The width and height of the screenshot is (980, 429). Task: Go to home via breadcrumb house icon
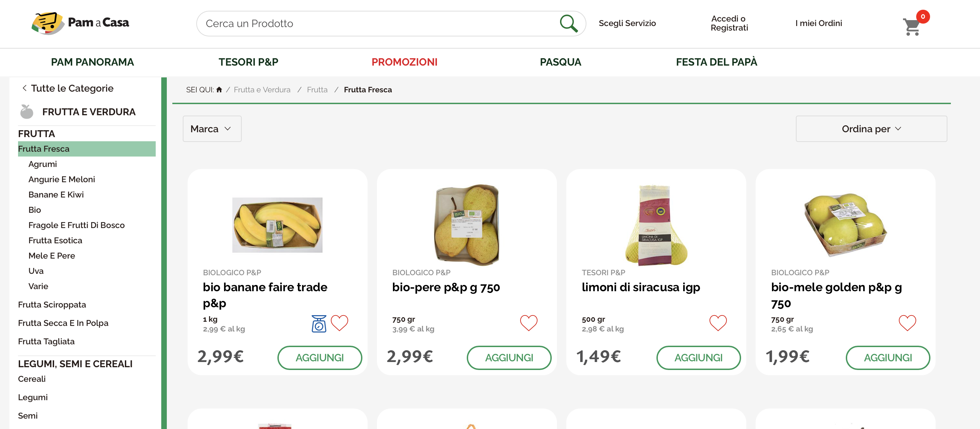(219, 90)
